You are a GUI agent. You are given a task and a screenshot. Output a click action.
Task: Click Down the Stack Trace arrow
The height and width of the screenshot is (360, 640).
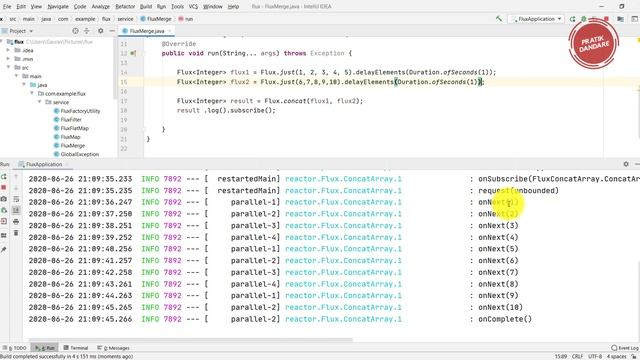tap(16, 188)
